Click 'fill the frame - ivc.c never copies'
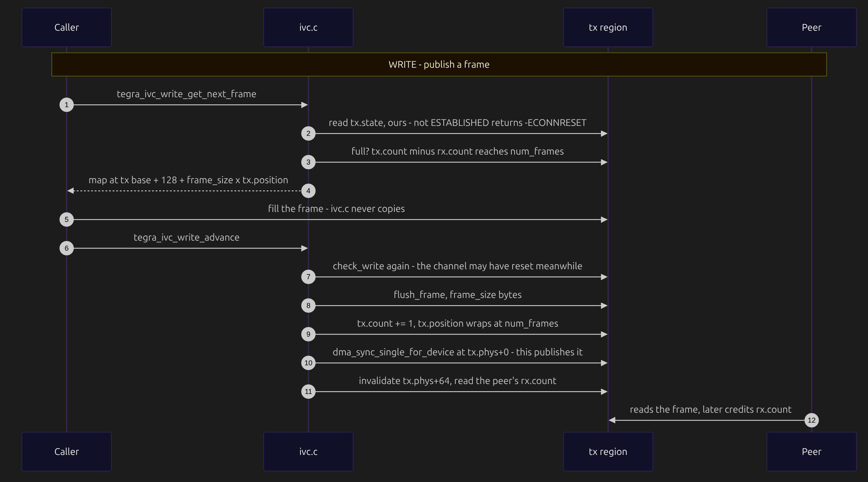868x482 pixels. point(336,209)
